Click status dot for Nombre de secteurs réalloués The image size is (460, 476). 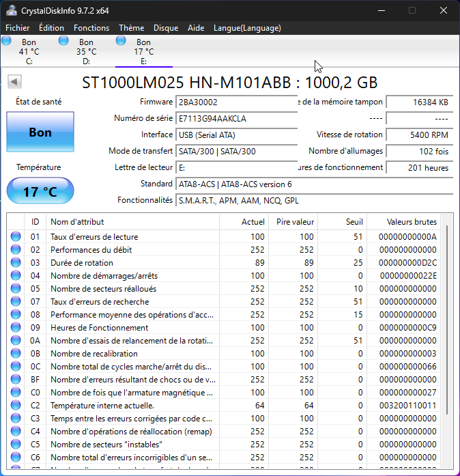(16, 288)
